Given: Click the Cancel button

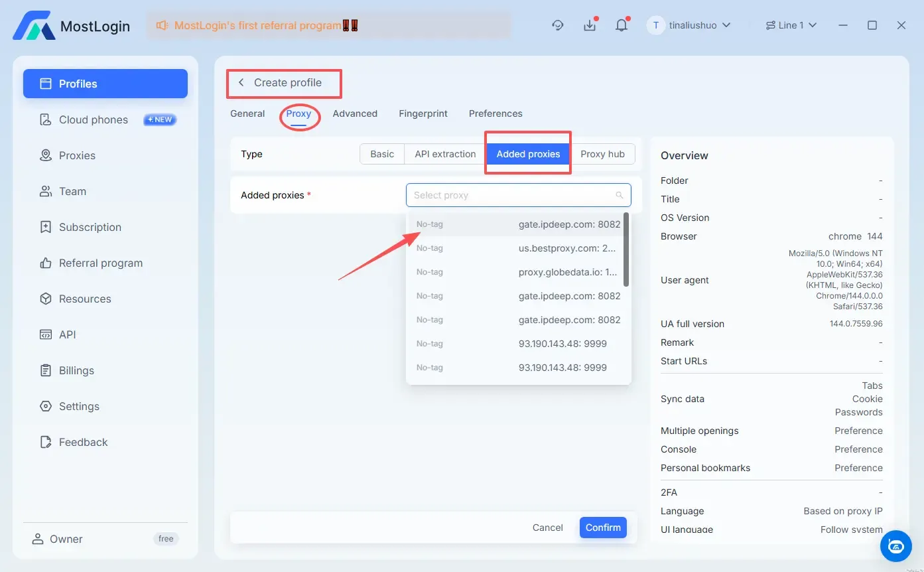Looking at the screenshot, I should 547,528.
